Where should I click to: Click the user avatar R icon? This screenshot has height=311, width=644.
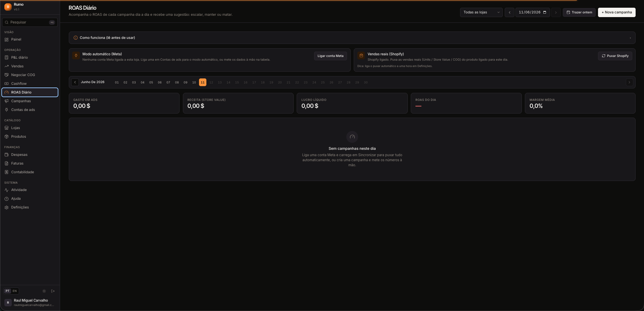(8, 303)
